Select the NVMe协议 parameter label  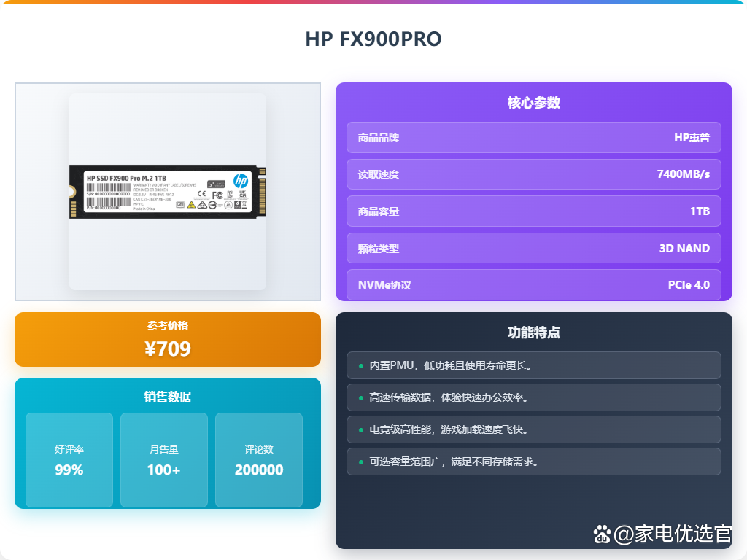[384, 285]
